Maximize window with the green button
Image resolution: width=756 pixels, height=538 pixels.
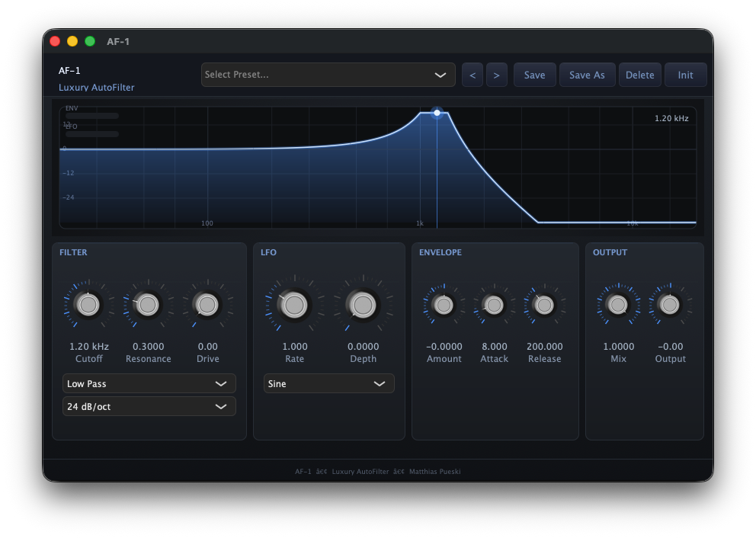pyautogui.click(x=90, y=41)
